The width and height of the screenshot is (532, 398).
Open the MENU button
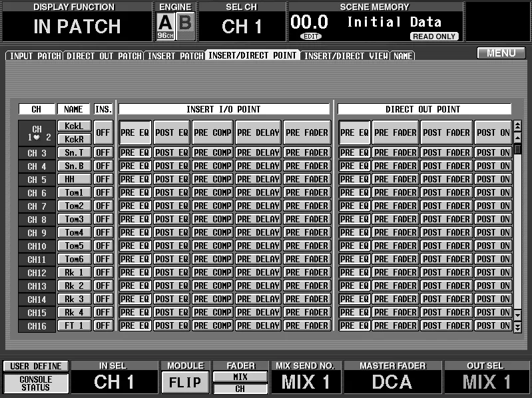(501, 53)
